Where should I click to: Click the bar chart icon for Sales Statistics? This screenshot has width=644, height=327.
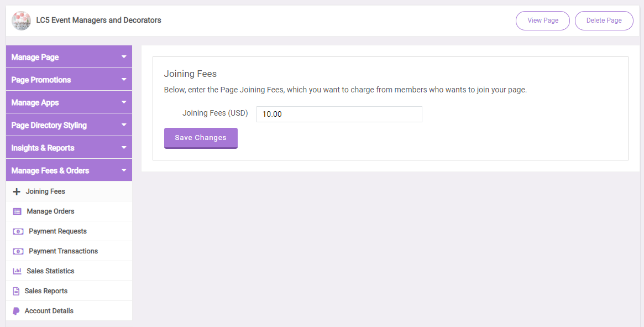(17, 271)
